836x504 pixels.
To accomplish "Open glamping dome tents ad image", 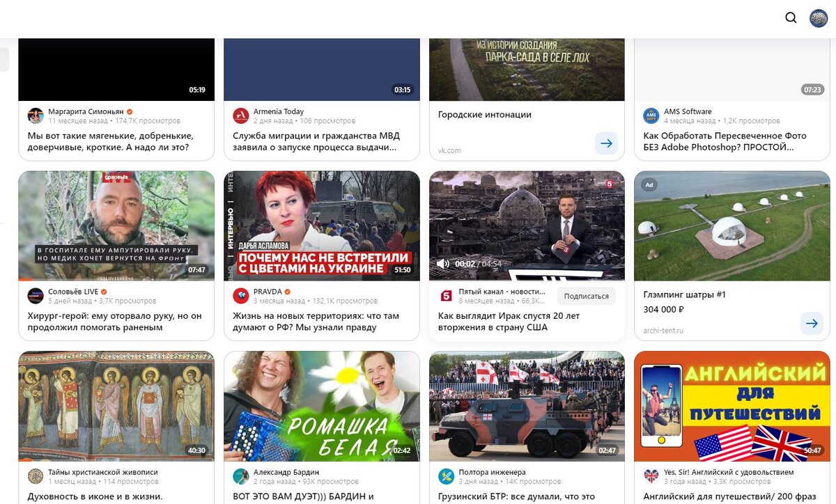I will [732, 226].
